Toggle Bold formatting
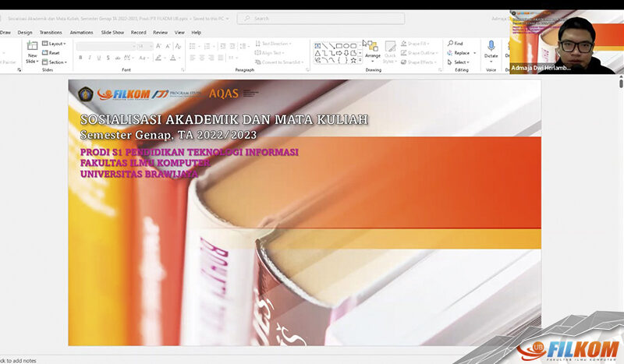Viewport: 624px width, 364px height. (80, 58)
